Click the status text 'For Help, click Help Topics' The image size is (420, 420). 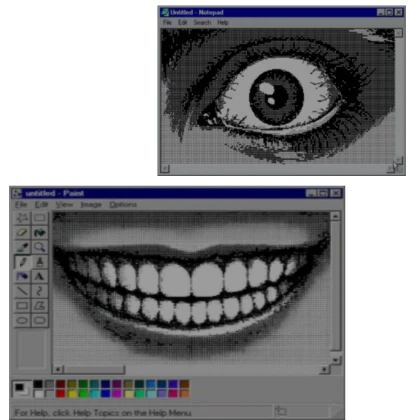point(103,413)
